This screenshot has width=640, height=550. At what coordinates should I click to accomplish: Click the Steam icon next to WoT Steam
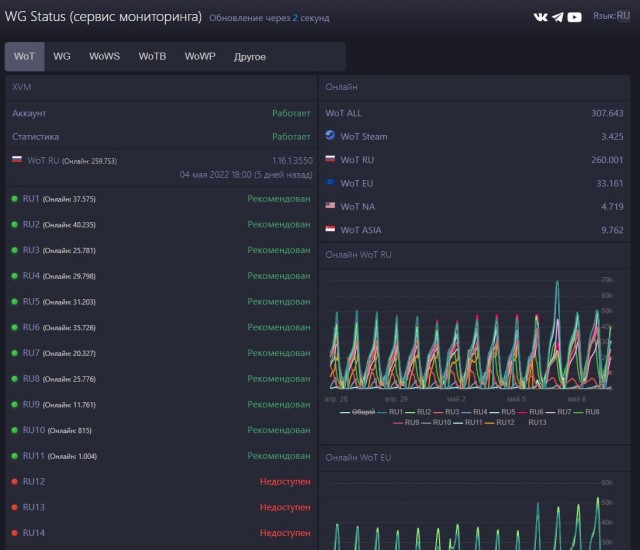(x=330, y=135)
